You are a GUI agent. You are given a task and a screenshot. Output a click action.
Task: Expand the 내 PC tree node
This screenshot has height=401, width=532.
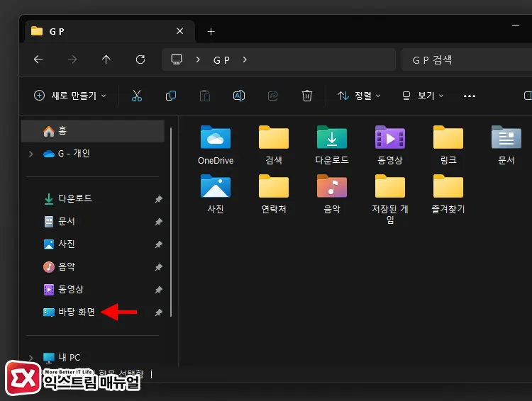pos(31,358)
